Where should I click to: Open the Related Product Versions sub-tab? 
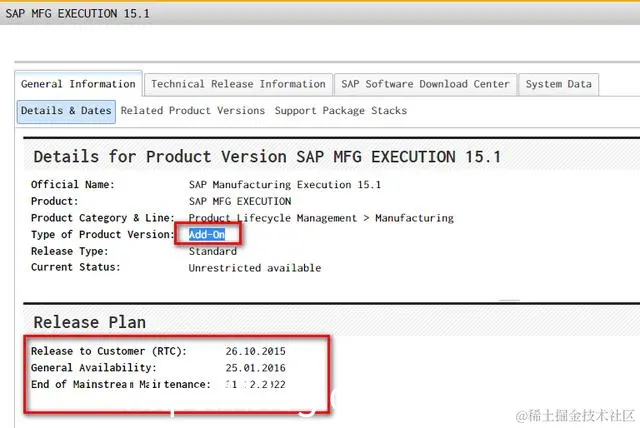pyautogui.click(x=193, y=111)
